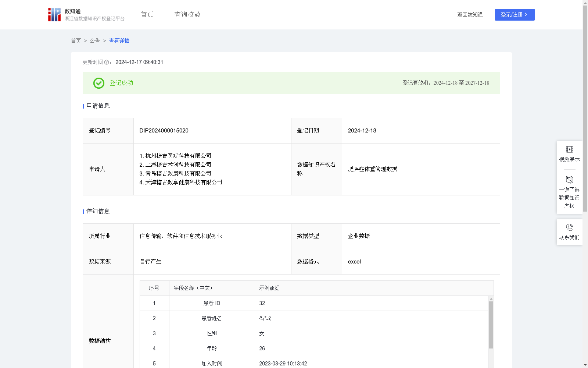Go to 首页 in the breadcrumb

pos(76,41)
